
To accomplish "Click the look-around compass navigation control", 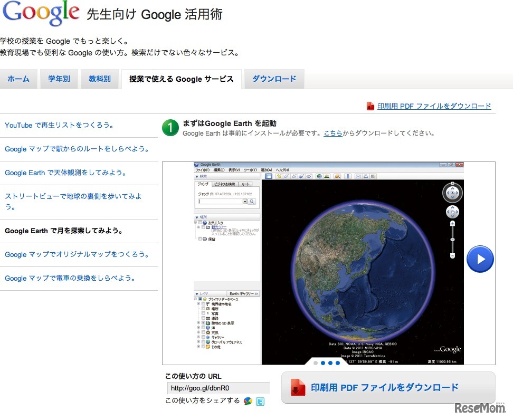I will click(452, 193).
